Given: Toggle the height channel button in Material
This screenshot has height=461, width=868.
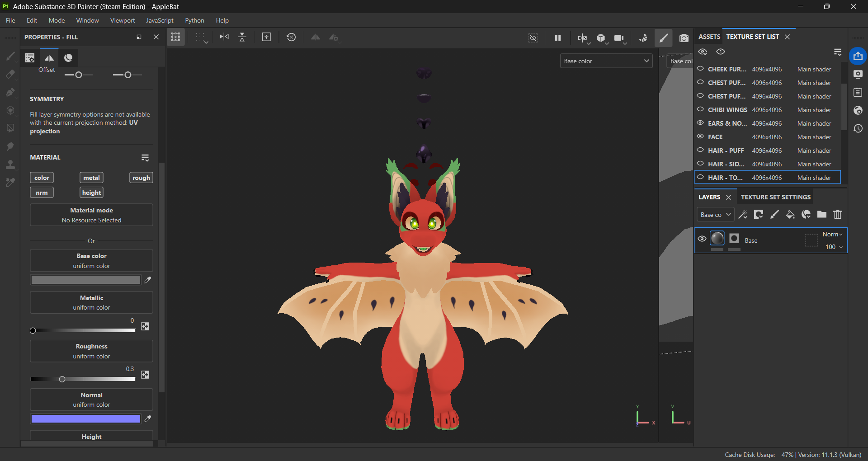Looking at the screenshot, I should (x=91, y=193).
